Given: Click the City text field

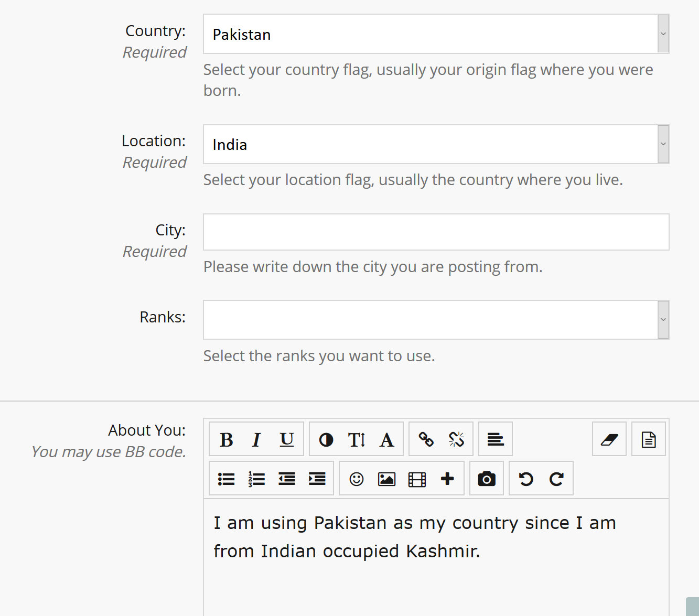Looking at the screenshot, I should (436, 232).
